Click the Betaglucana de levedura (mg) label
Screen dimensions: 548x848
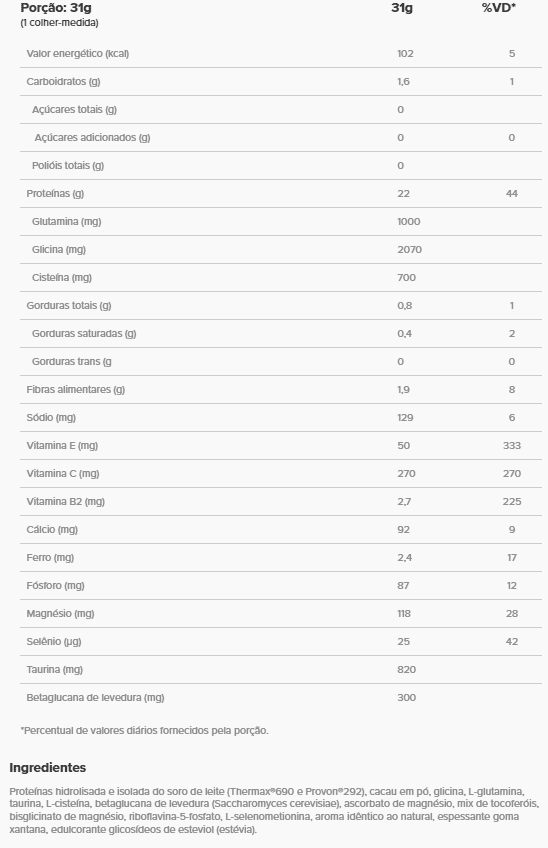(x=95, y=698)
